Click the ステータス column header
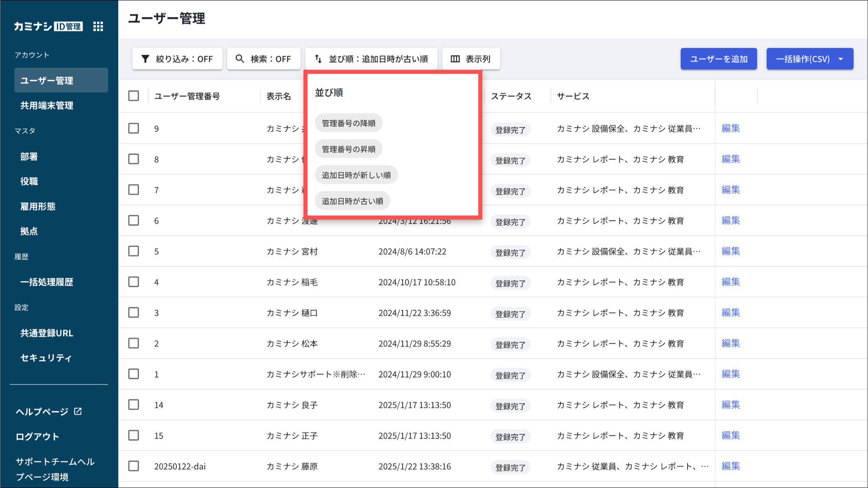Image resolution: width=868 pixels, height=488 pixels. (511, 96)
